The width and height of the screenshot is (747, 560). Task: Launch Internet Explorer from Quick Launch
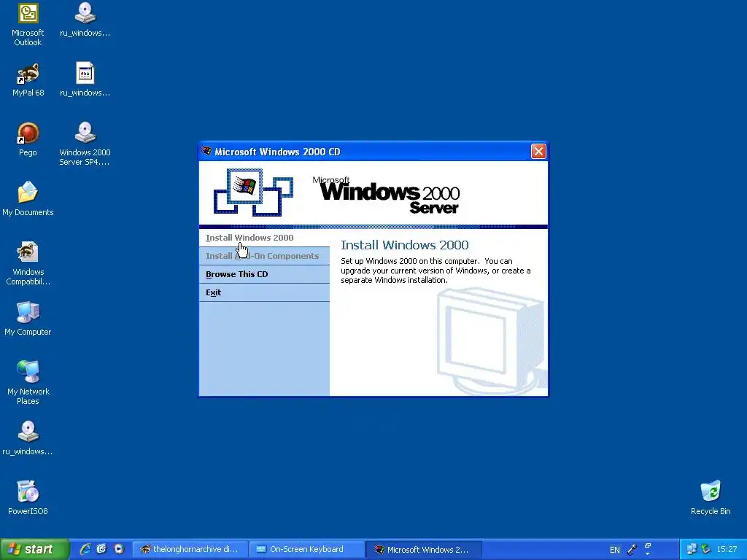coord(85,549)
